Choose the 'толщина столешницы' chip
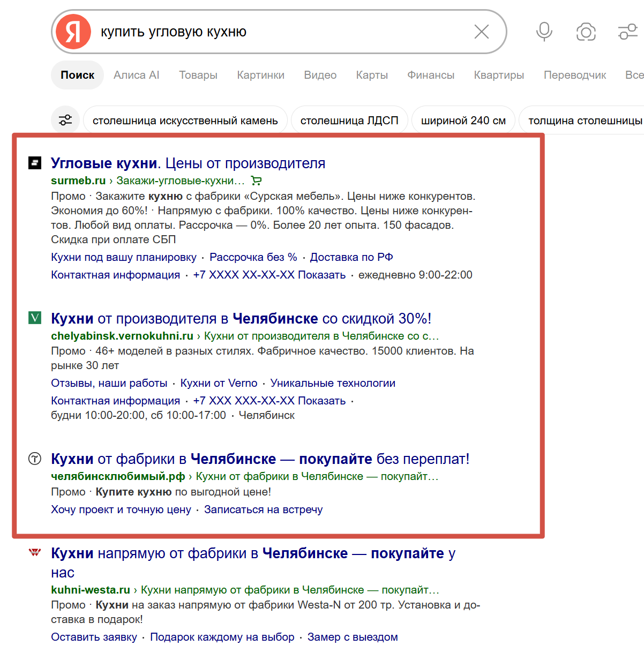Screen dimensions: 644x645 tap(582, 120)
